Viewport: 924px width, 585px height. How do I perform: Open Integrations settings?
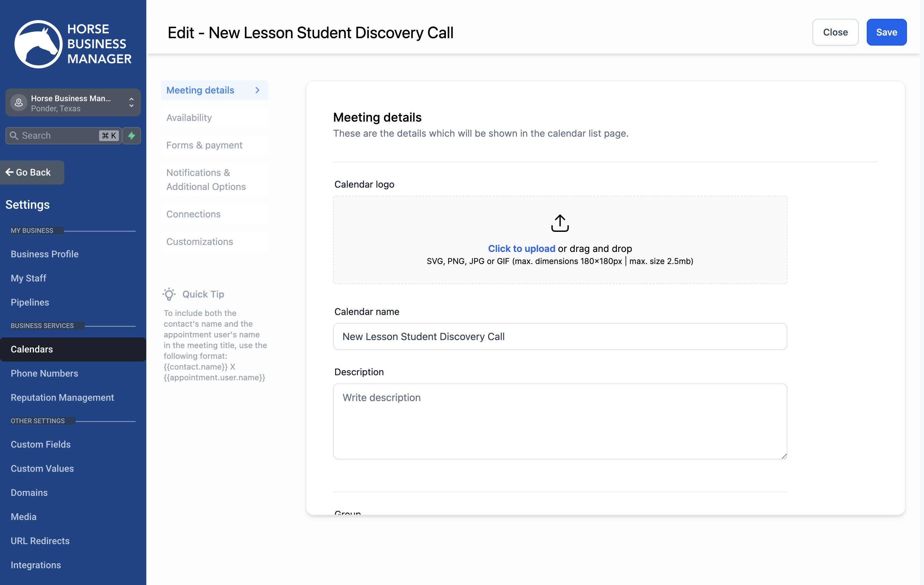tap(36, 565)
